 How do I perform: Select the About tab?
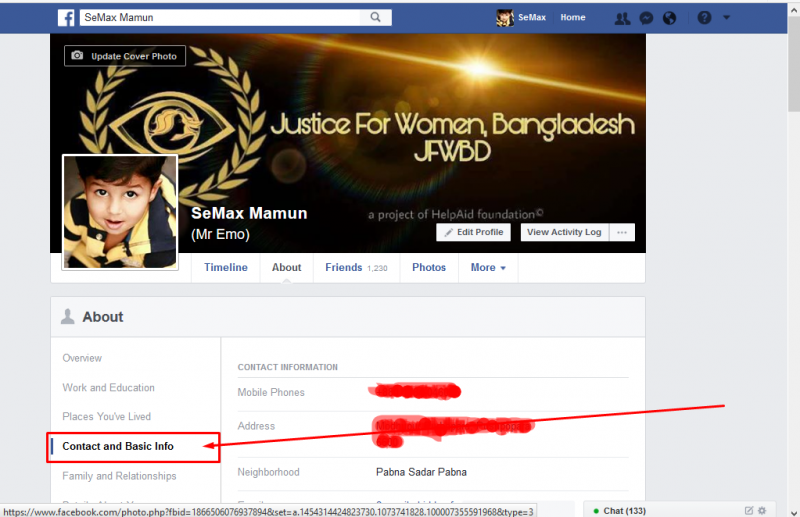coord(286,267)
